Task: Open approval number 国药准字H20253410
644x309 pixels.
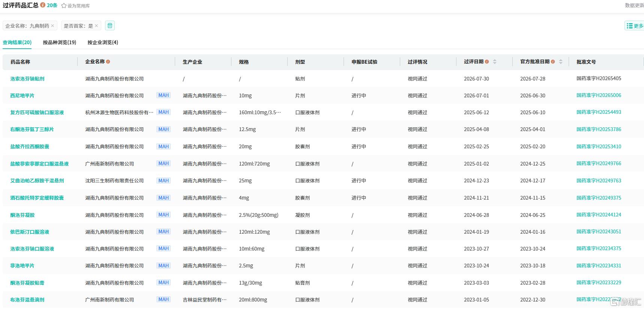Action: 599,146
